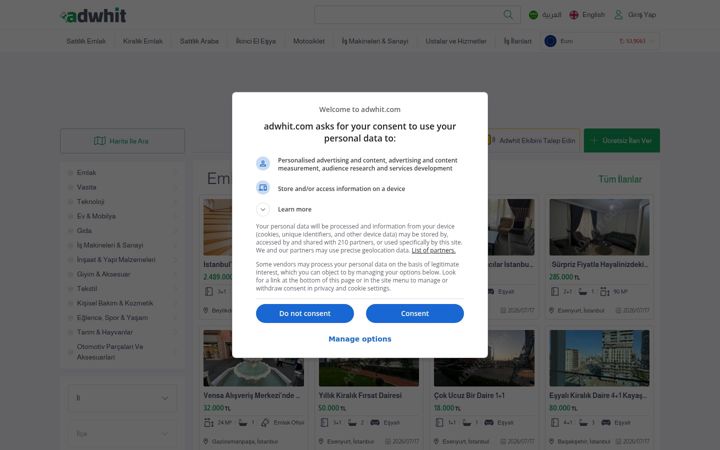Open Ustalar ve Hizmetler menu

456,41
